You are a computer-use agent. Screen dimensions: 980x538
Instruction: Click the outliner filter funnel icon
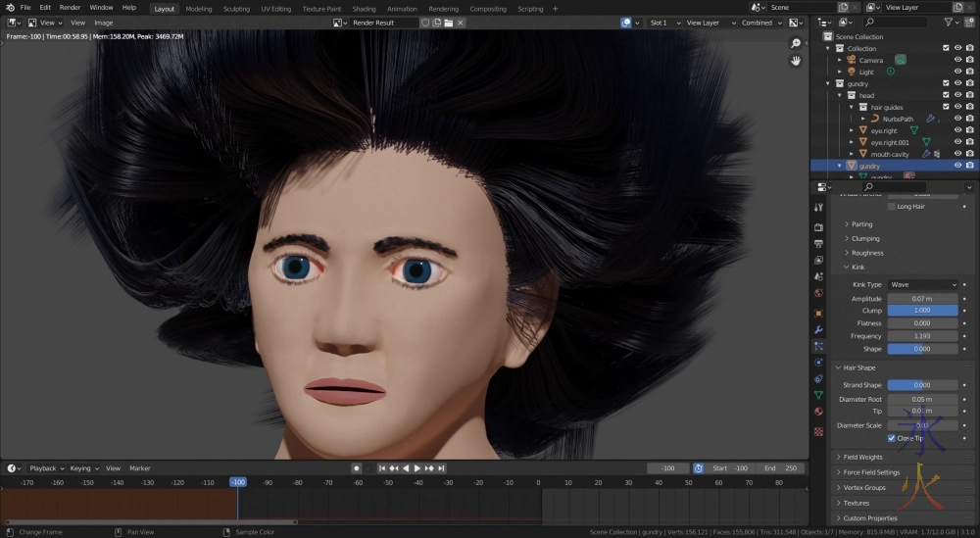tap(947, 22)
